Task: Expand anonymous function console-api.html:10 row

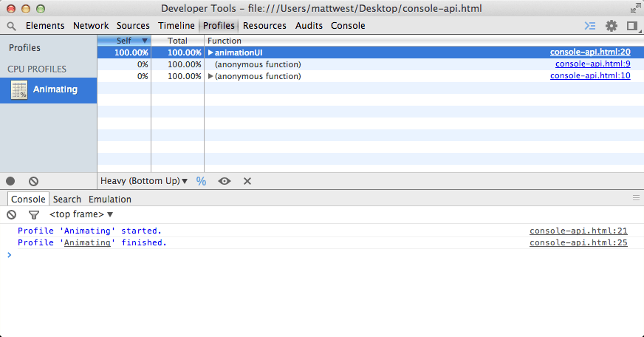Action: [x=210, y=76]
